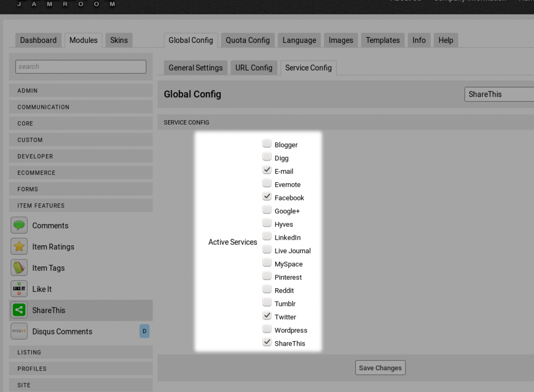Enable the Wordpress service checkbox
The width and height of the screenshot is (534, 392).
[x=267, y=329]
